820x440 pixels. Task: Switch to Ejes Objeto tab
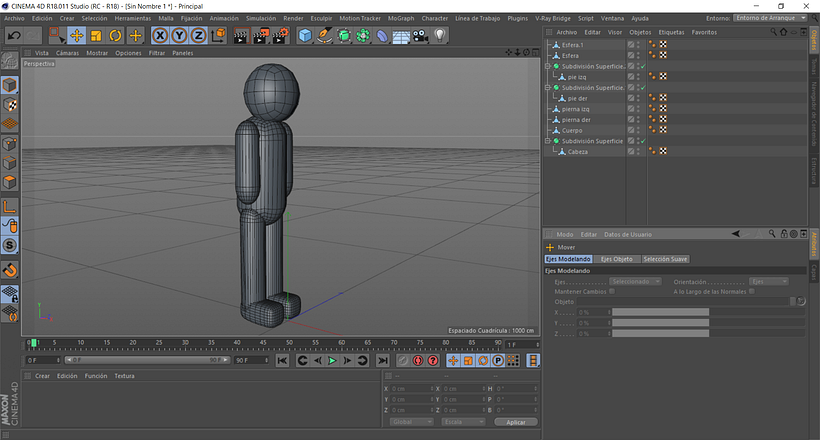click(x=616, y=259)
